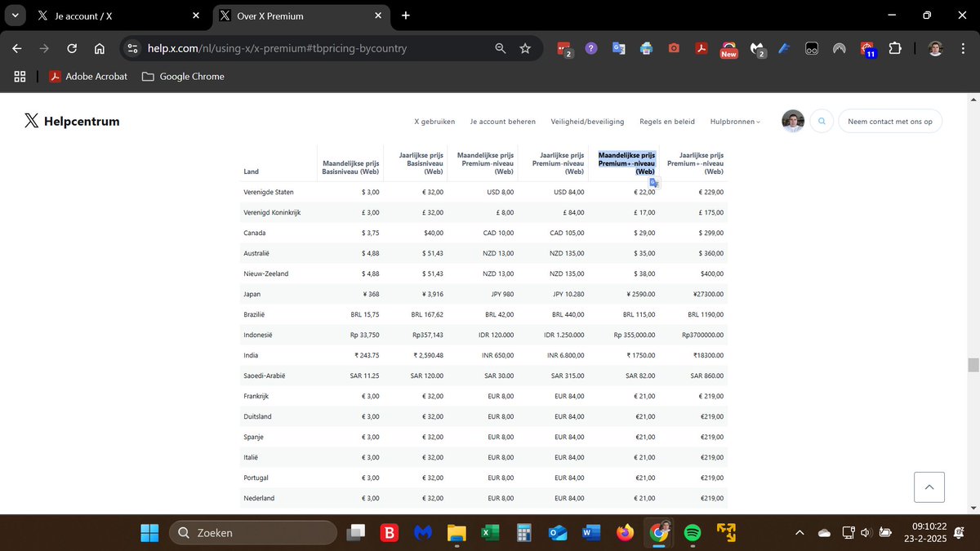The height and width of the screenshot is (551, 980).
Task: Open the red camera screenshot extension
Action: [674, 48]
